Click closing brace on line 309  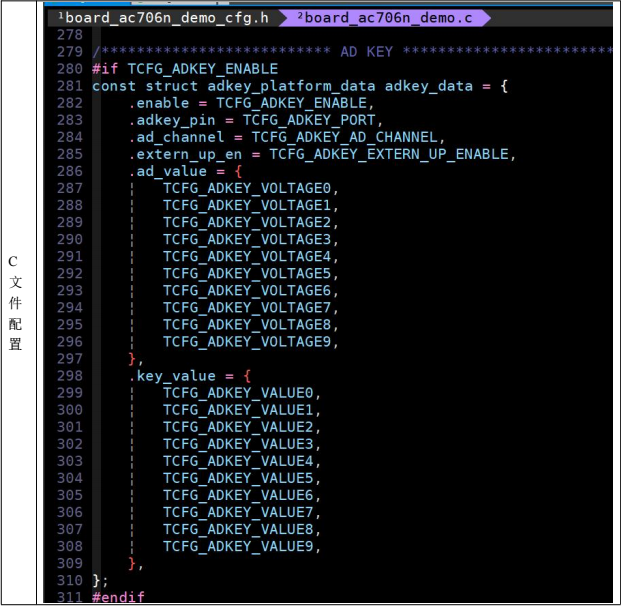[132, 563]
